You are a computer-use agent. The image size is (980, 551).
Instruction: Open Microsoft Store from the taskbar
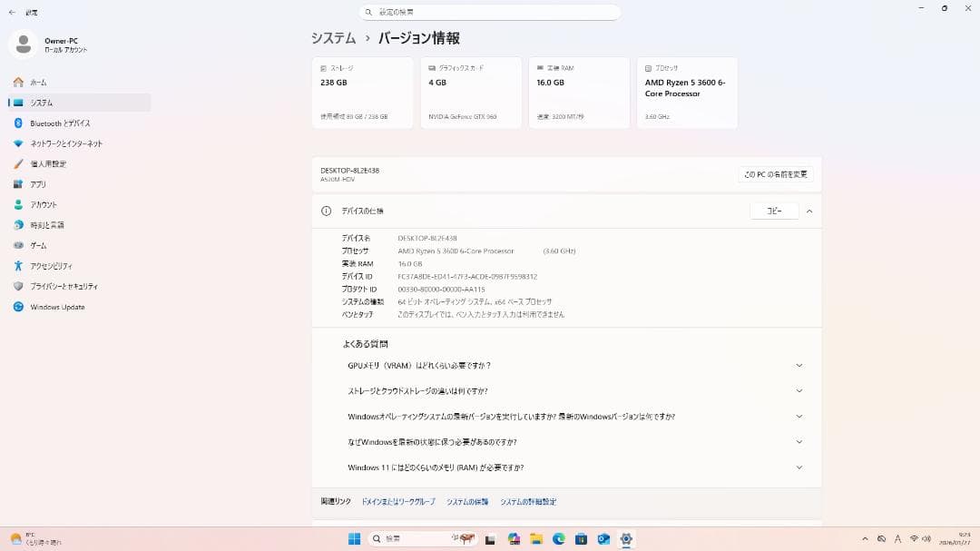(582, 539)
